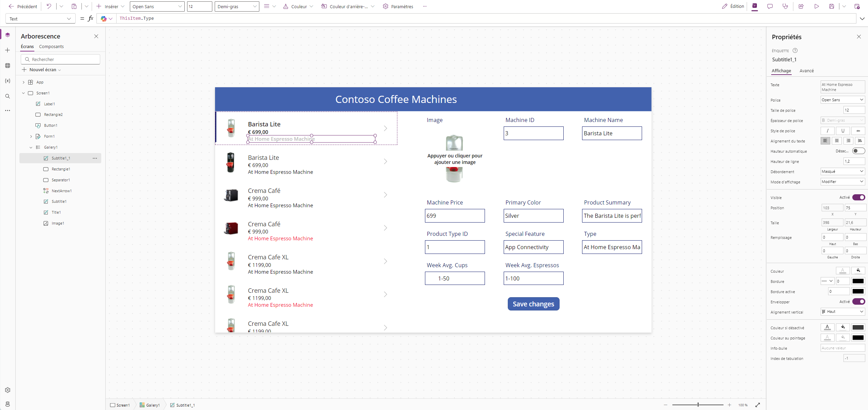Viewport: 868px width, 410px height.
Task: Toggle Hauteur automatique switch
Action: pyautogui.click(x=858, y=151)
